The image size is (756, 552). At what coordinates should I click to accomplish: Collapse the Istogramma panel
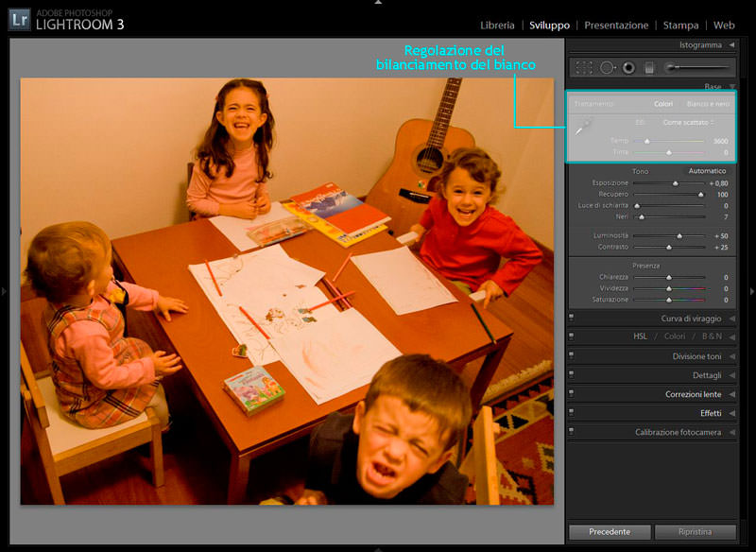[731, 44]
